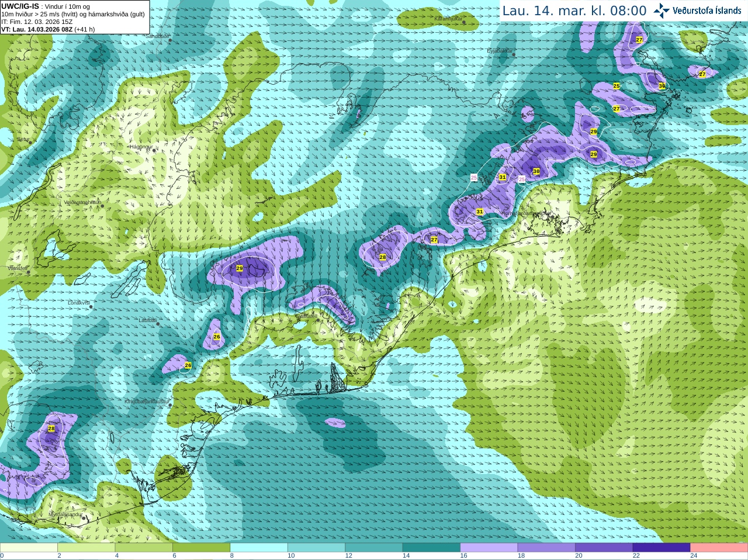Click the date header 'Lau. 14. mar. kl. 08:00'
This screenshot has width=748, height=560.
pos(574,11)
